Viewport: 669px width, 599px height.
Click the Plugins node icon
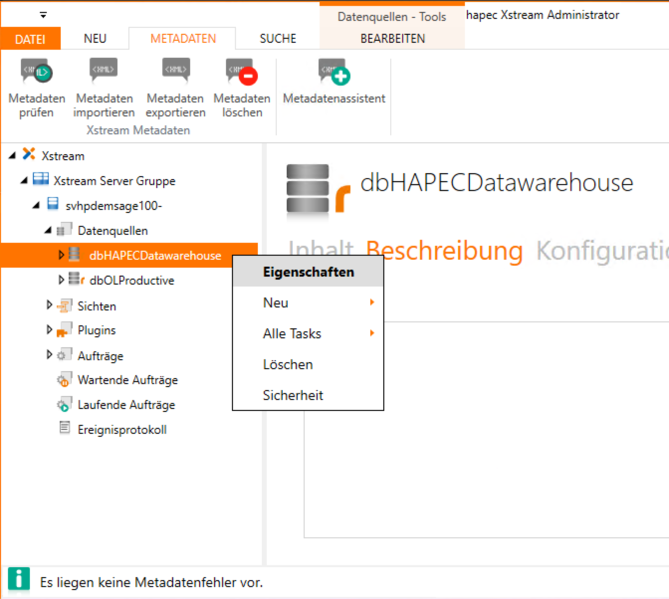tap(65, 330)
